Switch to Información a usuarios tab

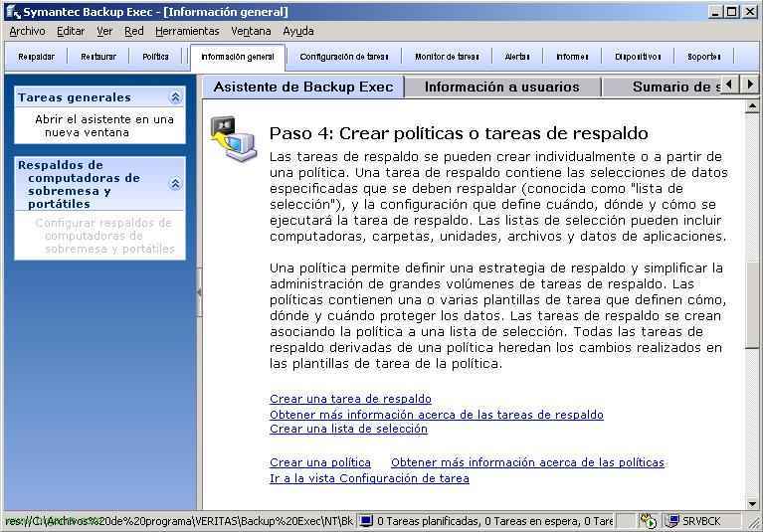point(502,88)
